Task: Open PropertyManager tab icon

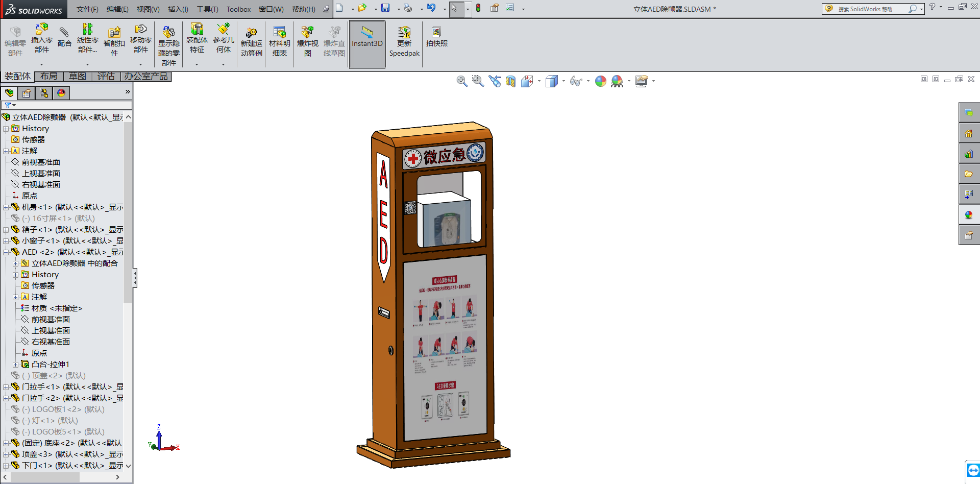Action: click(x=27, y=93)
